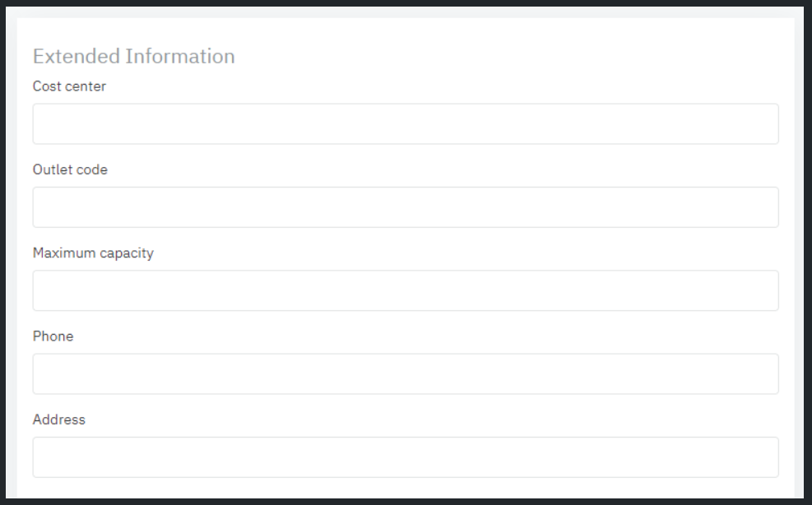Select the empty box below the Outlet code label

pos(406,207)
